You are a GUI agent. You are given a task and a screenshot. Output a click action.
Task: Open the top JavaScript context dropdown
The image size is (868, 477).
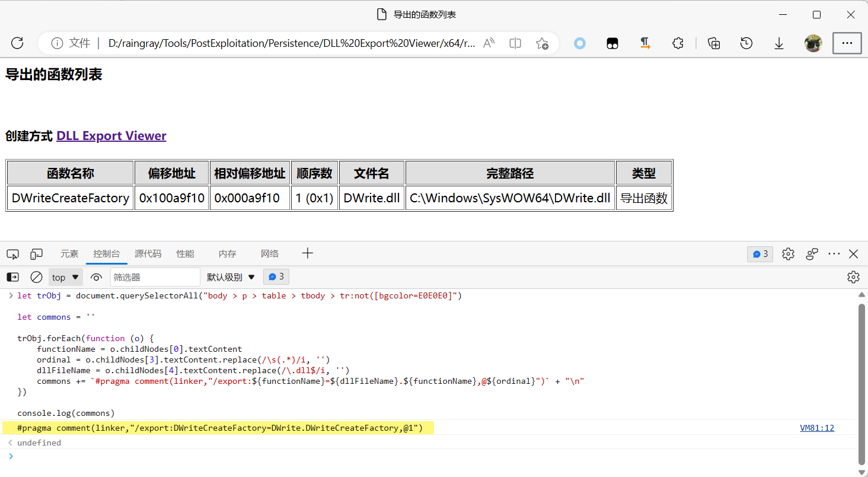click(65, 277)
